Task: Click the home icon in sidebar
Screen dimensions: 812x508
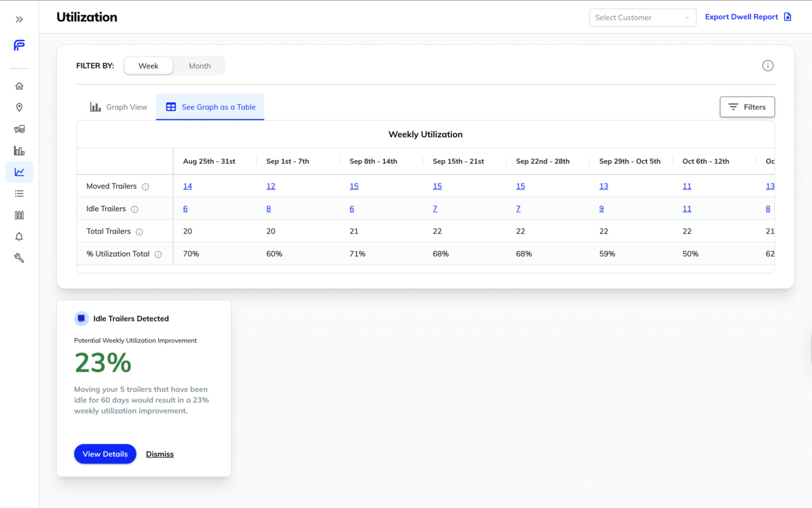Action: (x=19, y=86)
